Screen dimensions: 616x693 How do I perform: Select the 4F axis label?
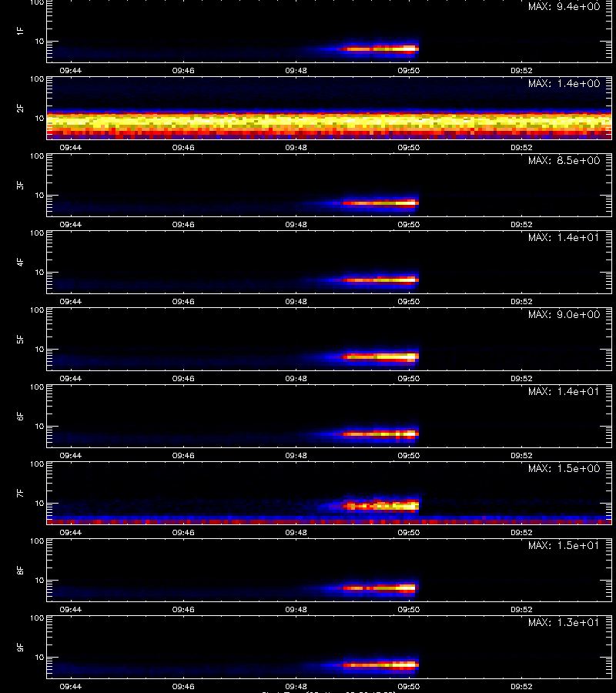click(20, 262)
